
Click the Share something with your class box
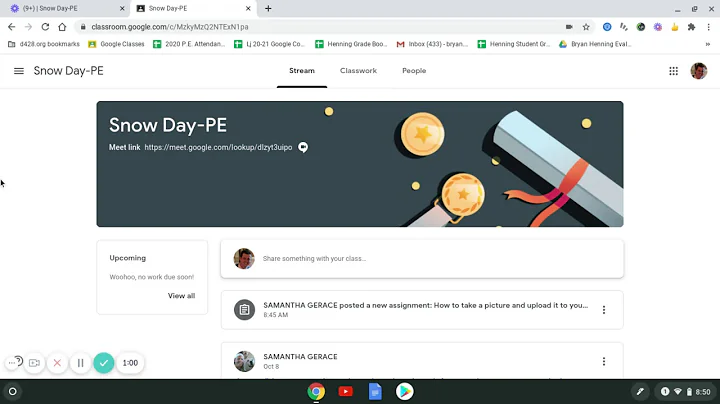(x=422, y=258)
